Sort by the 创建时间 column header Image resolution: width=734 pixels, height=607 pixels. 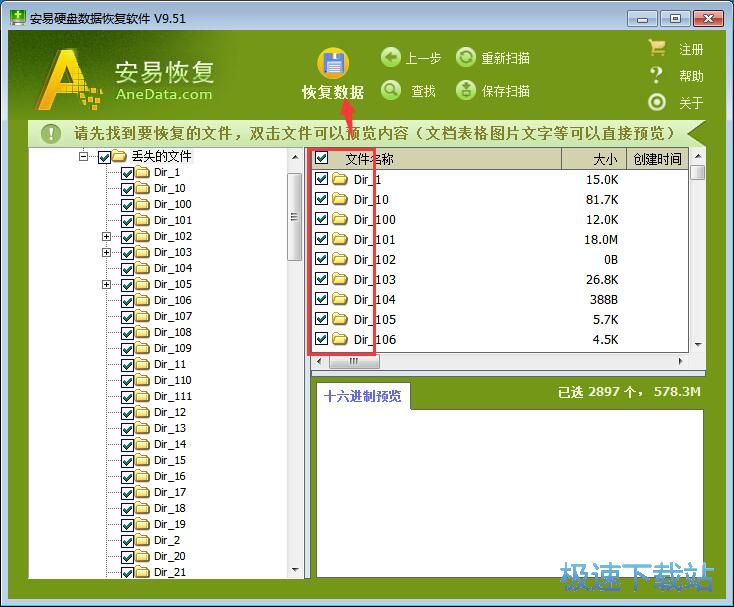click(657, 159)
